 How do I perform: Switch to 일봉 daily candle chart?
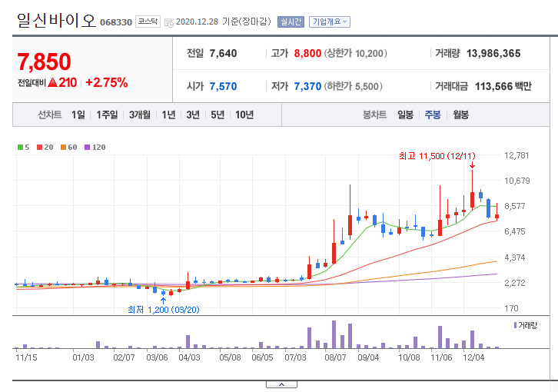405,115
